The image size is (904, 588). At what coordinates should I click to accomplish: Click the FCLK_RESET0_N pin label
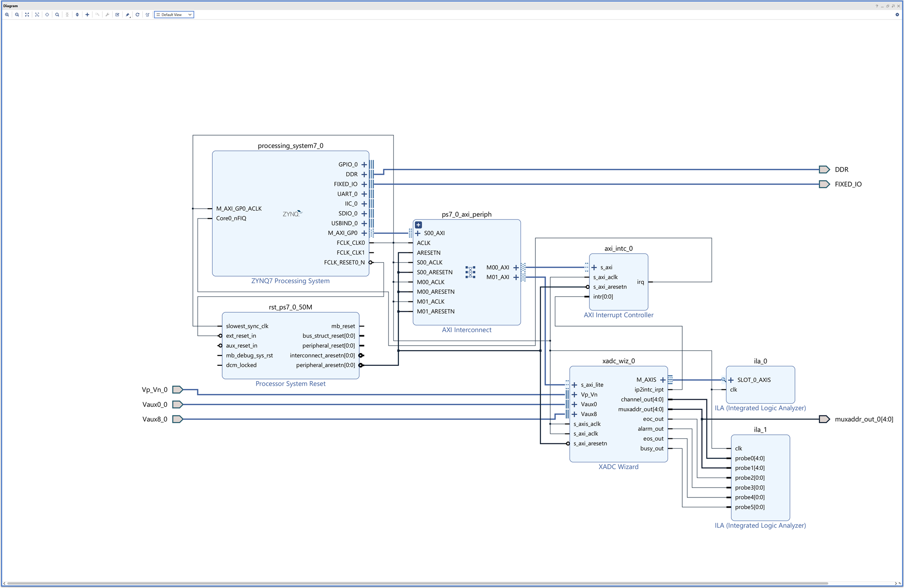(x=344, y=262)
